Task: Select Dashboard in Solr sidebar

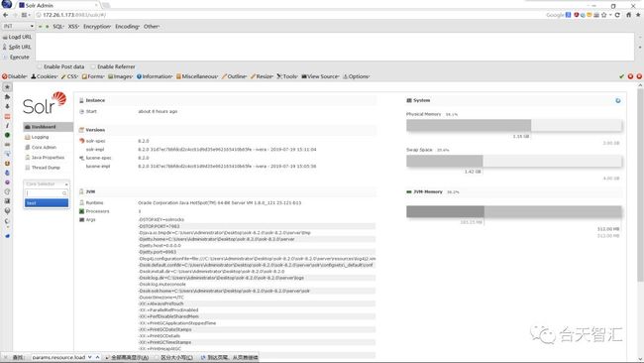Action: coord(49,127)
